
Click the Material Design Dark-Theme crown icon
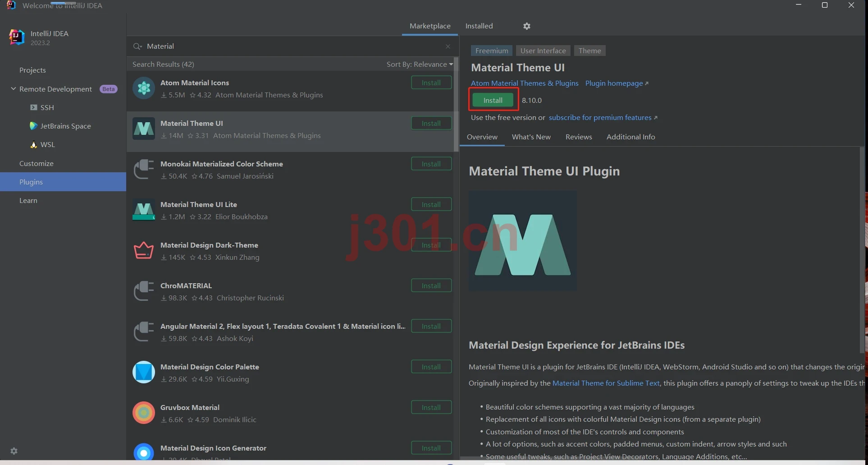[x=144, y=250]
